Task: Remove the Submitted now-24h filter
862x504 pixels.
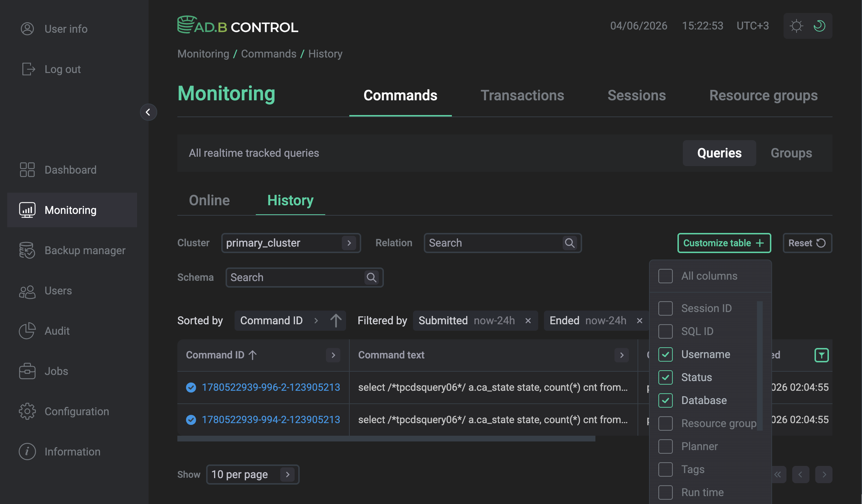Action: coord(528,321)
